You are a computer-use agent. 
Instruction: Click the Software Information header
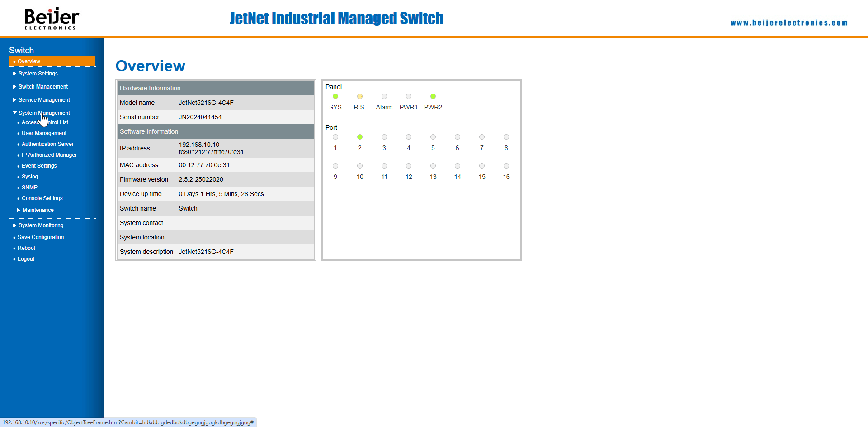point(216,131)
